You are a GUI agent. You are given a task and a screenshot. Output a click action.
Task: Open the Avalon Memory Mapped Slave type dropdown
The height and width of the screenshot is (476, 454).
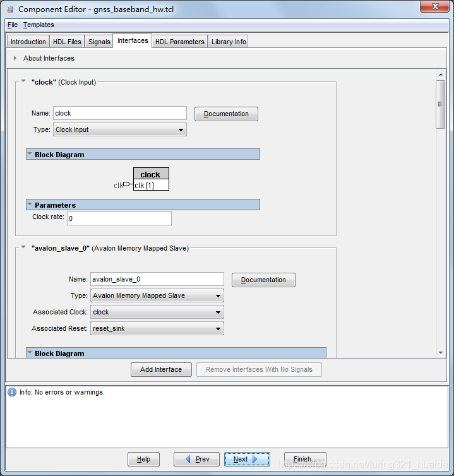[x=157, y=295]
